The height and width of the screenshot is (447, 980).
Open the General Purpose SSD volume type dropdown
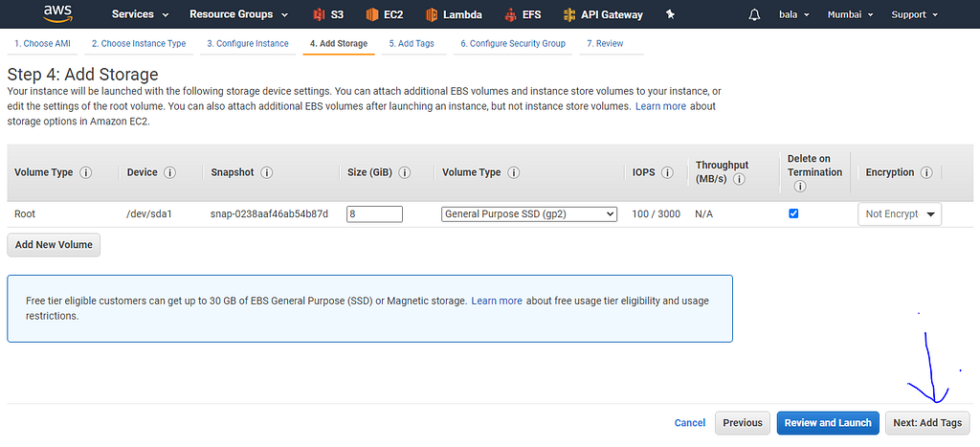pyautogui.click(x=529, y=213)
